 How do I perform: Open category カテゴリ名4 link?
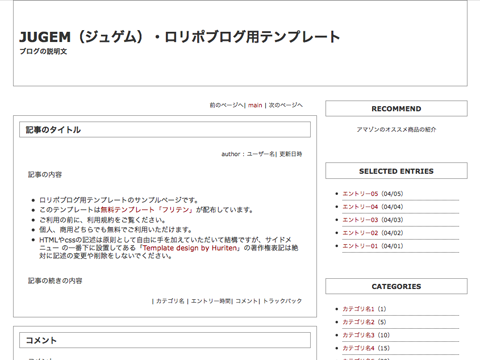coord(358,348)
